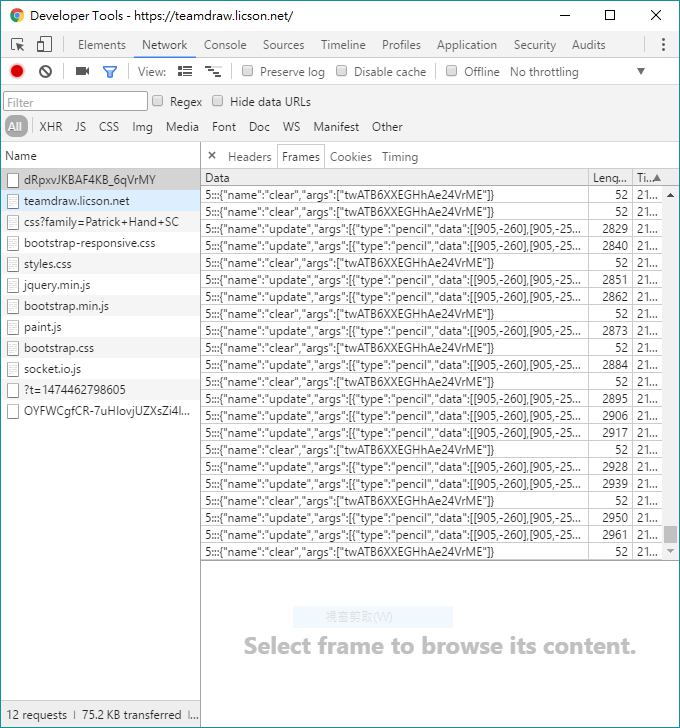Toggle the overview waterfall view icon
Viewport: 680px width, 728px height.
click(213, 72)
